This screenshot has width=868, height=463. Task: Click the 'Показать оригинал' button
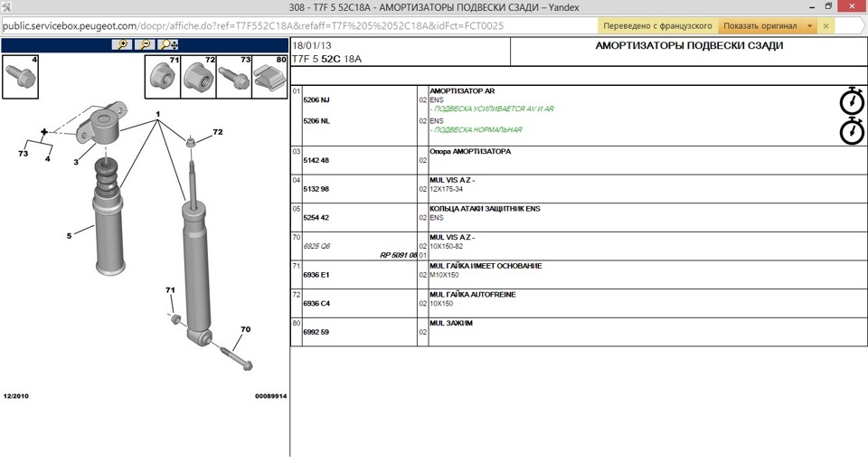pos(760,26)
